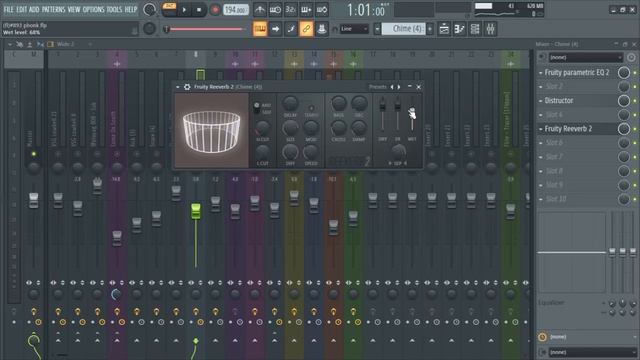Select previous preset arrow in Fruity Reeverb 2
The image size is (640, 360).
point(392,87)
